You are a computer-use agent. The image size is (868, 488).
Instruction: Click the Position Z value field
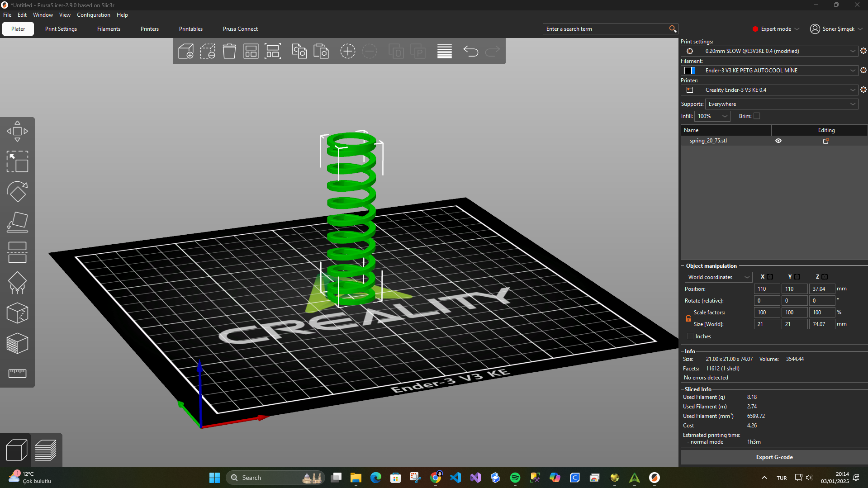coord(822,289)
